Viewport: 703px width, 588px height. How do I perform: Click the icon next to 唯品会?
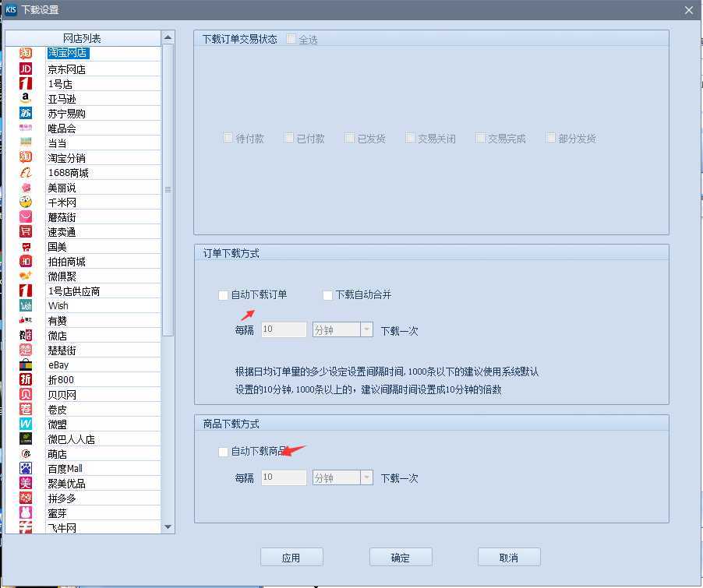click(x=26, y=128)
